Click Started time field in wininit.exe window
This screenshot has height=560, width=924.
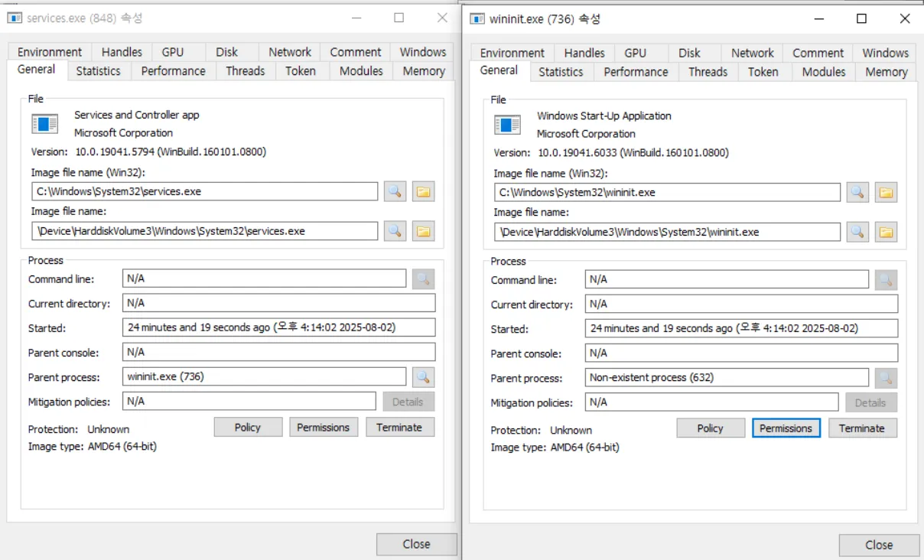click(742, 328)
